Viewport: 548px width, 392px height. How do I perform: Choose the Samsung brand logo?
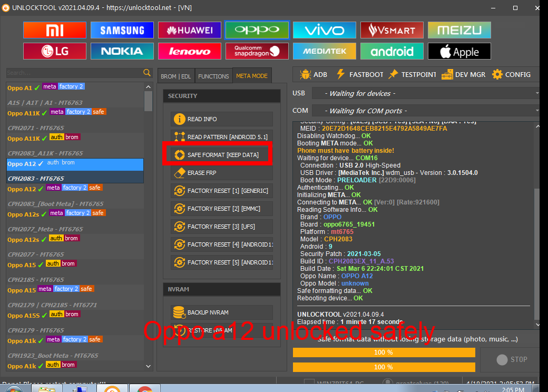coord(122,30)
